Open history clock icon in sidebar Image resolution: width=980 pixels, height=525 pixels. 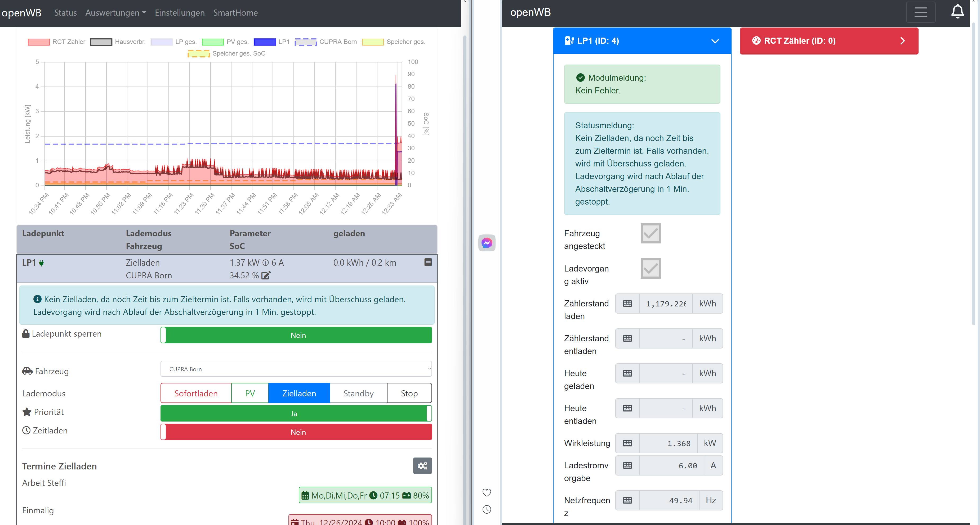coord(487,509)
